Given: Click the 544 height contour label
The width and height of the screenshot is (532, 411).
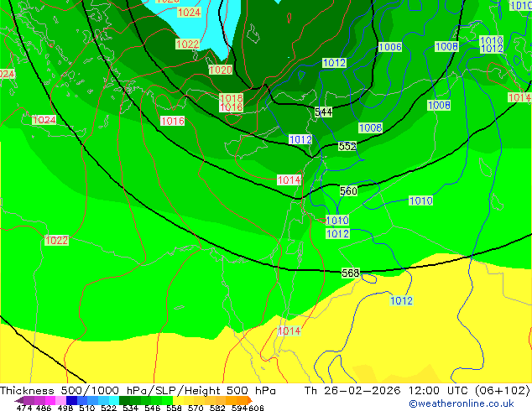Looking at the screenshot, I should pos(323,112).
